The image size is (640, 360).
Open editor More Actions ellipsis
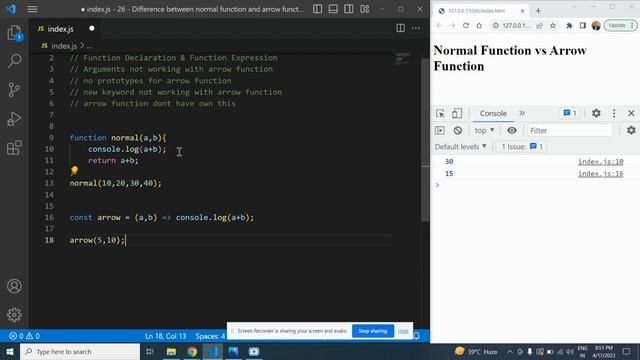(416, 28)
